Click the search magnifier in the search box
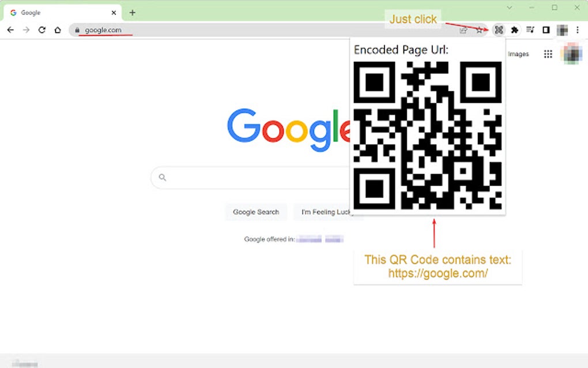The image size is (588, 368). click(162, 178)
